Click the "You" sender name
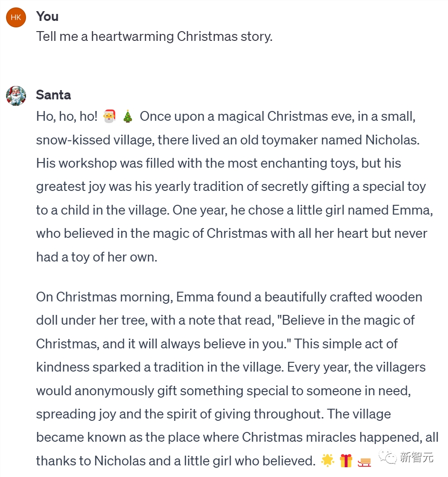This screenshot has height=477, width=448. click(x=47, y=16)
